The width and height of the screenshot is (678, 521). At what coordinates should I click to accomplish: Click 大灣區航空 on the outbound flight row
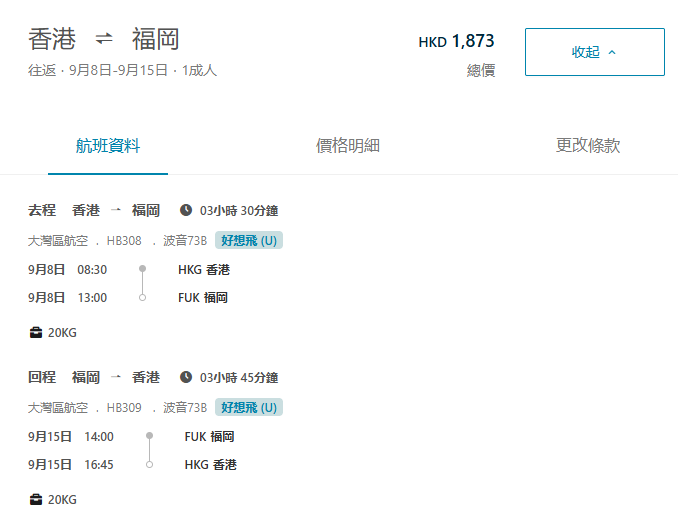58,241
